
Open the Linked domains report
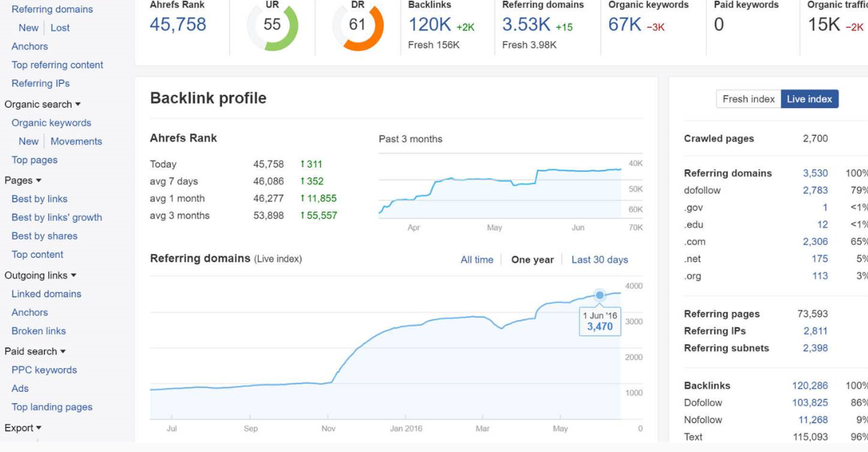coord(45,293)
